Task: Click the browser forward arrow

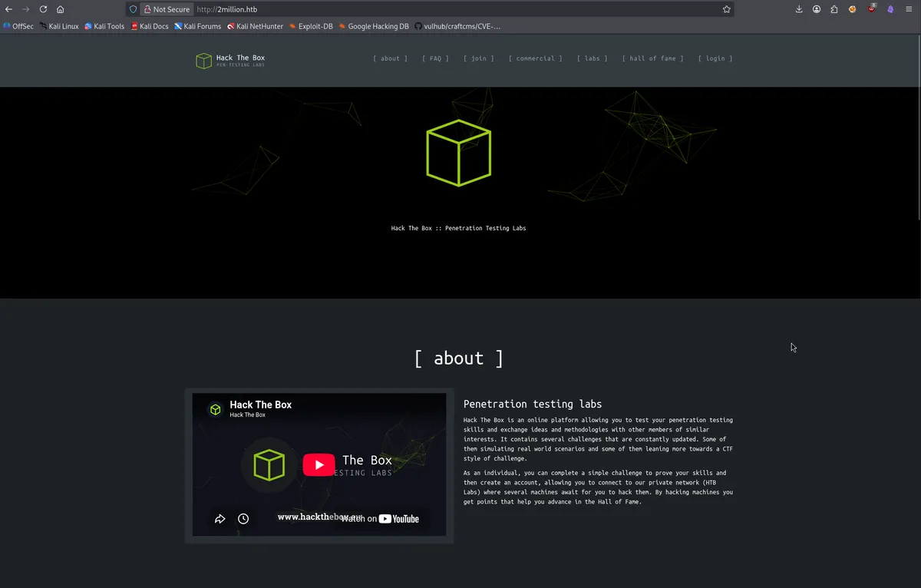Action: coord(25,9)
